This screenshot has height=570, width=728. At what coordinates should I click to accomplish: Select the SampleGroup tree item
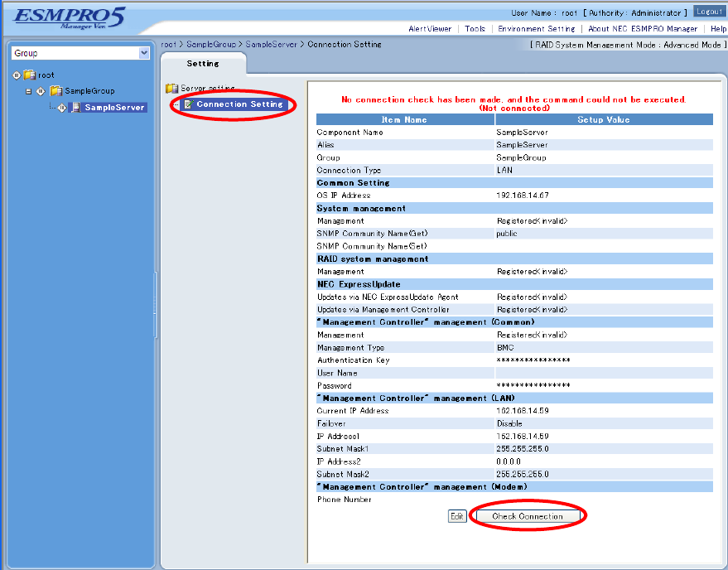[x=89, y=90]
